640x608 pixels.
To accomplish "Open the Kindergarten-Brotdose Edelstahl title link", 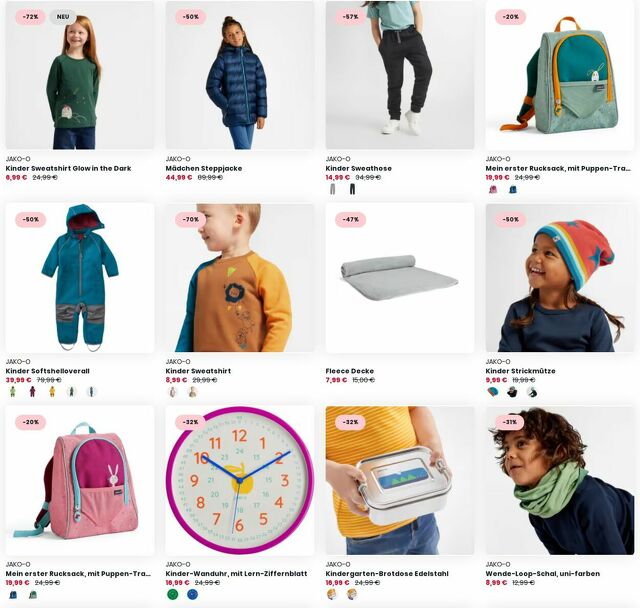I will (x=387, y=573).
